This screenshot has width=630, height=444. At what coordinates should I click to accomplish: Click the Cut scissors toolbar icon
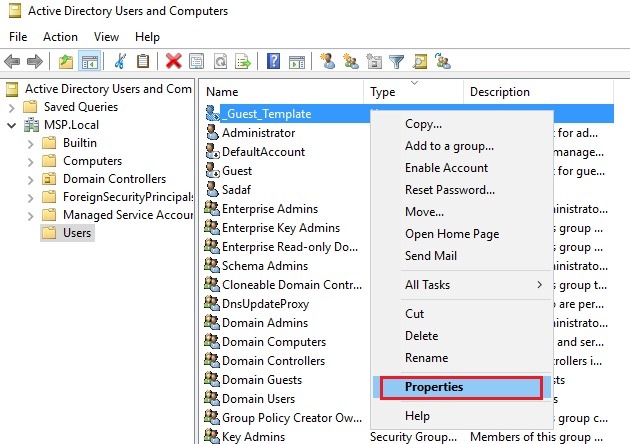(120, 62)
